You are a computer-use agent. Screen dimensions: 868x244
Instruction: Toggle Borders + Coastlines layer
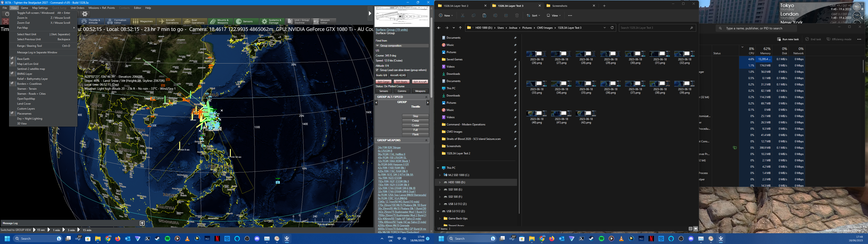[43, 84]
